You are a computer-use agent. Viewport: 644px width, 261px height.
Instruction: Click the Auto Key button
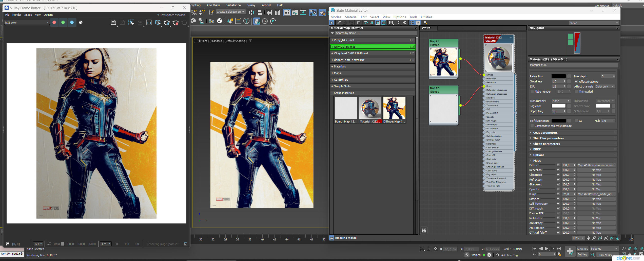pyautogui.click(x=582, y=249)
